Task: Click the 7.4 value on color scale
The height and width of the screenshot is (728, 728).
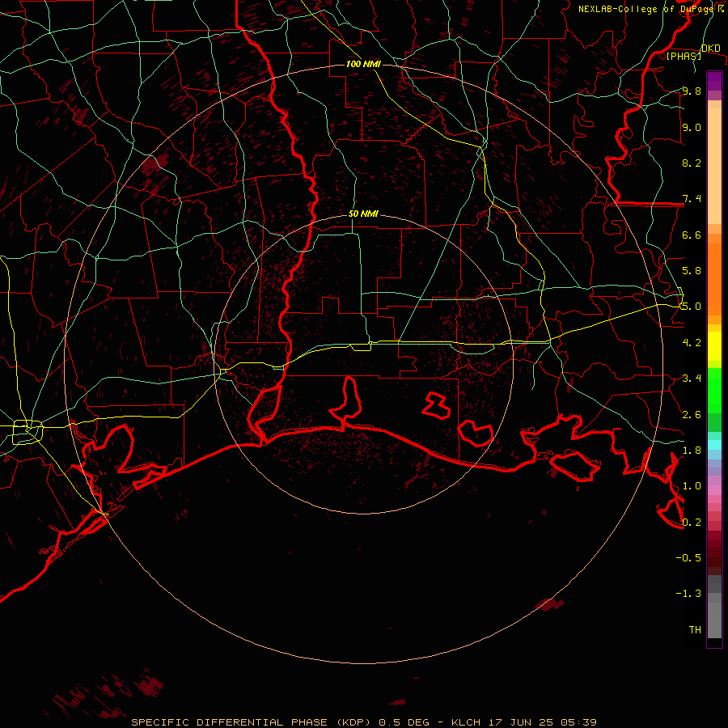Action: pos(692,199)
